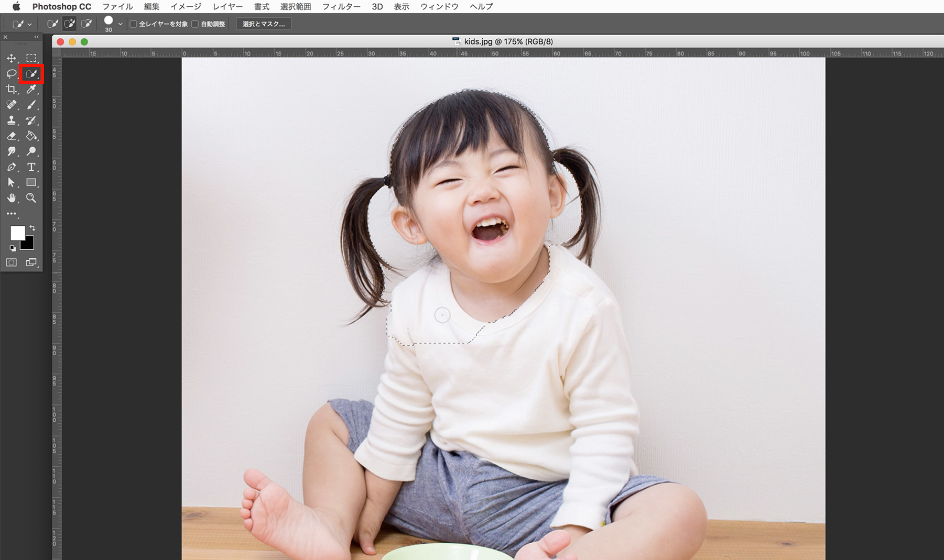
Task: Select the Eyedropper tool
Action: 31,90
